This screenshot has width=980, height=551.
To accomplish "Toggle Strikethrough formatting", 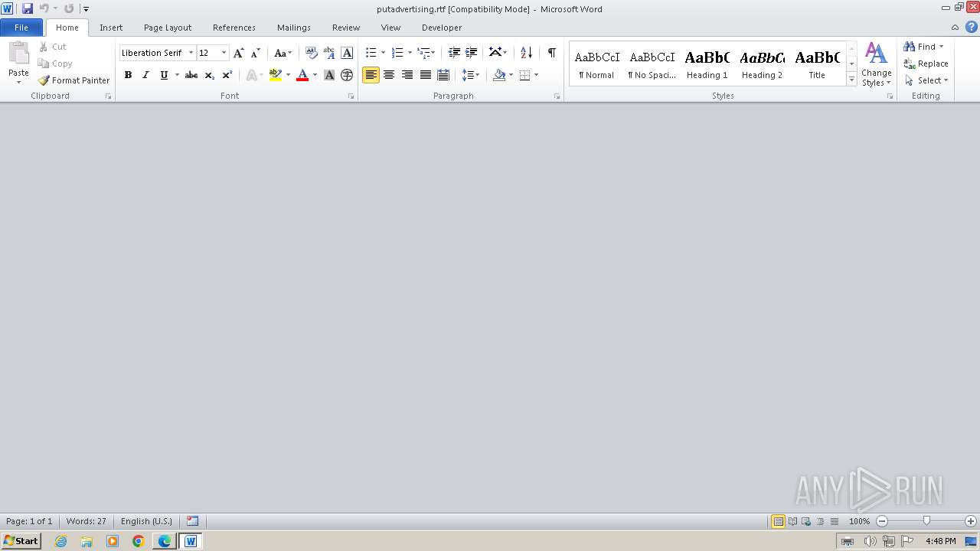I will click(191, 75).
